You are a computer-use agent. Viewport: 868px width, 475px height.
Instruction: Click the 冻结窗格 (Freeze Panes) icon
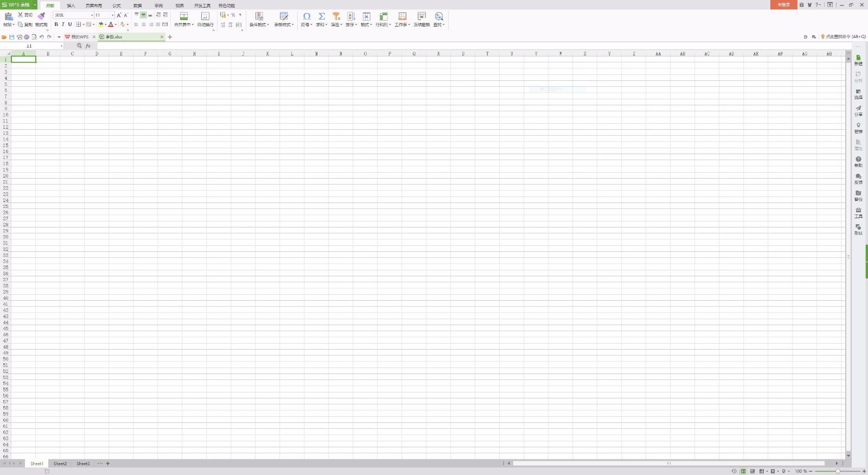(x=422, y=17)
